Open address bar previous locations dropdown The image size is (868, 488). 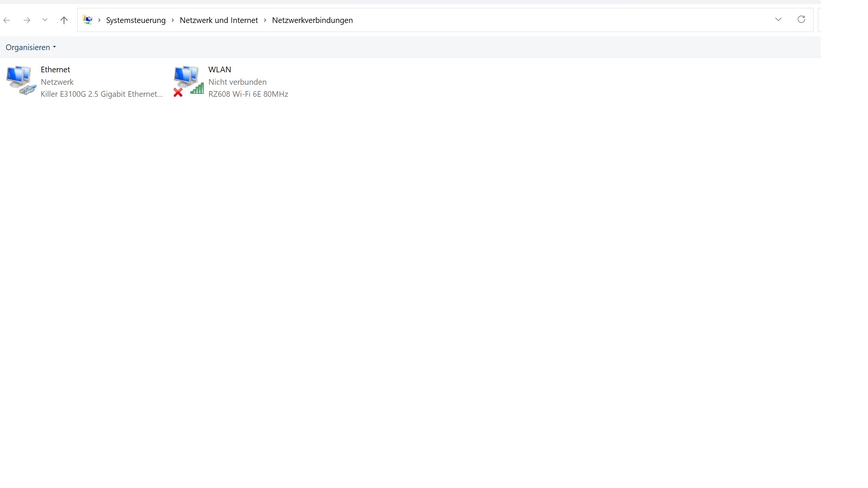(778, 20)
